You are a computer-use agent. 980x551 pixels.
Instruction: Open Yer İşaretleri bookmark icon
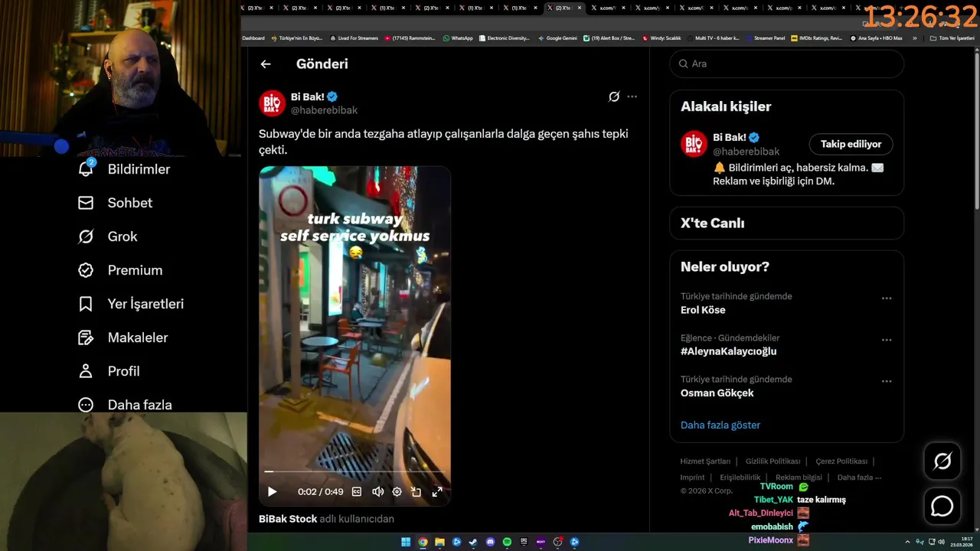click(x=86, y=304)
